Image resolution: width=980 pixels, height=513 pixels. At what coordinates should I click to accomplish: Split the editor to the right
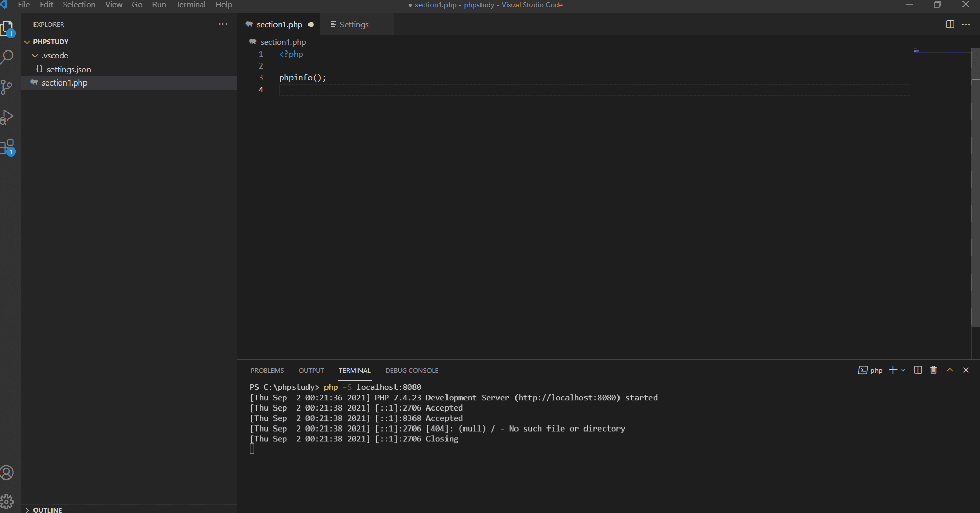[950, 25]
